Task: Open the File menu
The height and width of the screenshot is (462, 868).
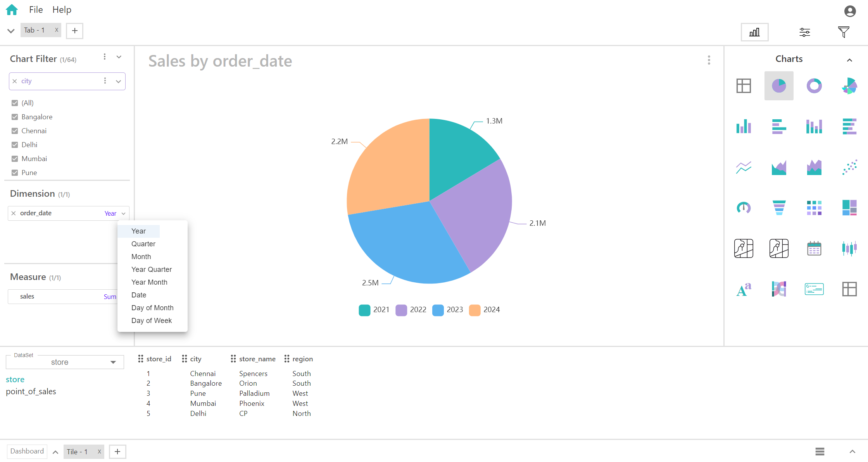Action: click(x=36, y=9)
